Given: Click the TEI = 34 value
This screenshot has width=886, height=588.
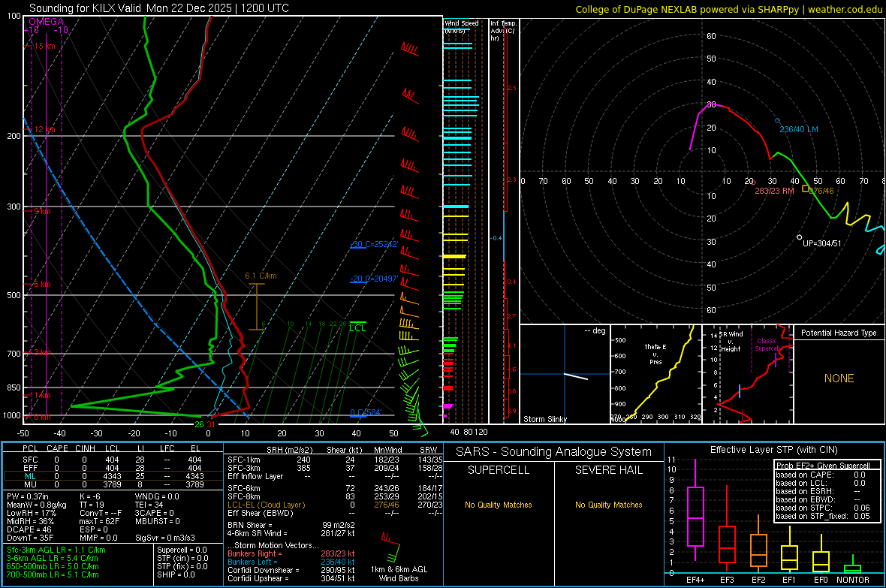Looking at the screenshot, I should [149, 505].
